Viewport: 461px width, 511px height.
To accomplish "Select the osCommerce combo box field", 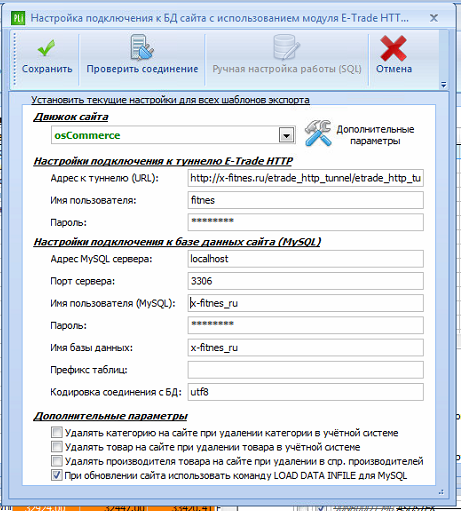I will coord(173,135).
